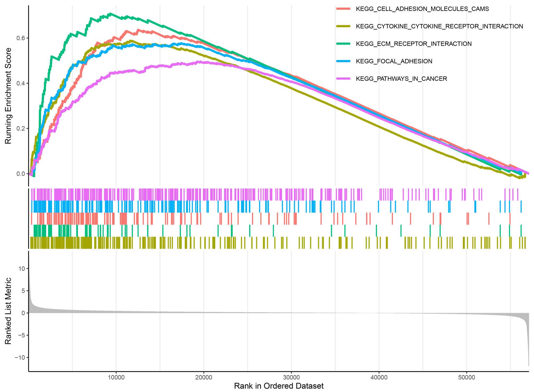Image resolution: width=534 pixels, height=392 pixels.
Task: Click the −10 ranked metric tick label
Action: (x=20, y=357)
